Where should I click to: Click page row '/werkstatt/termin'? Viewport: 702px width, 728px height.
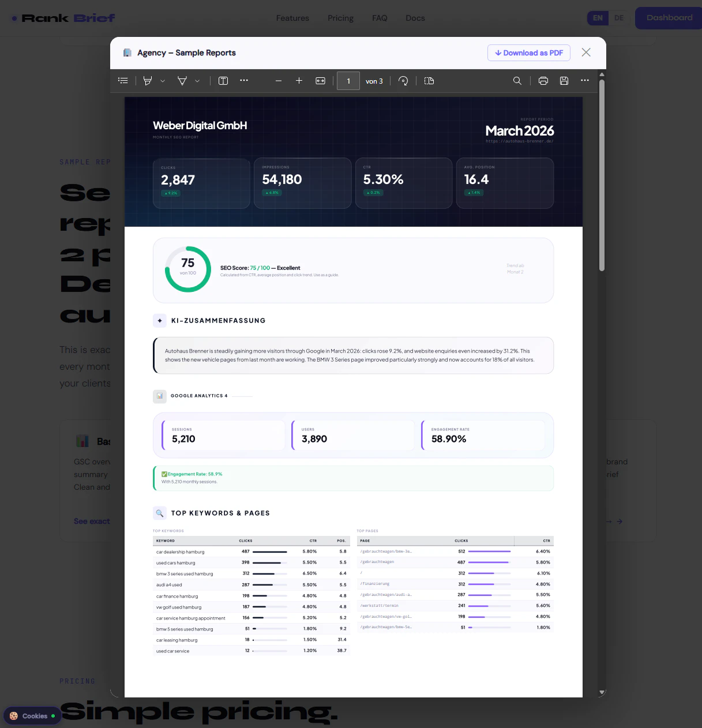click(455, 606)
